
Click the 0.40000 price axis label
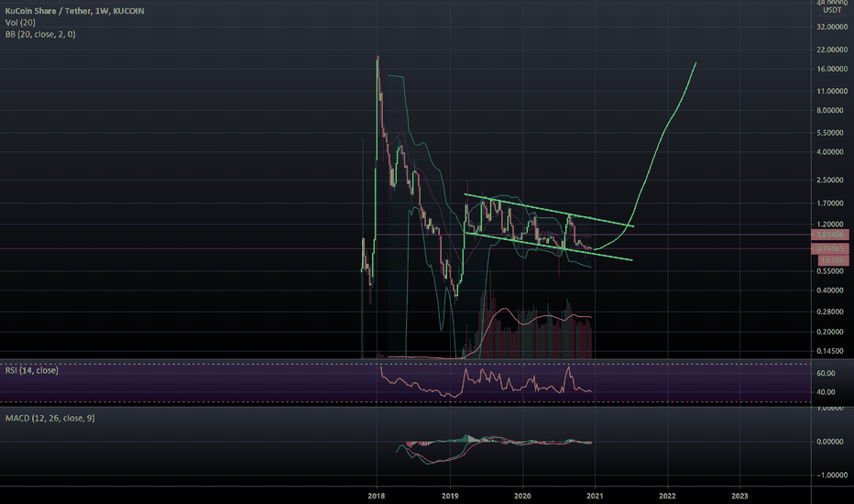point(832,290)
